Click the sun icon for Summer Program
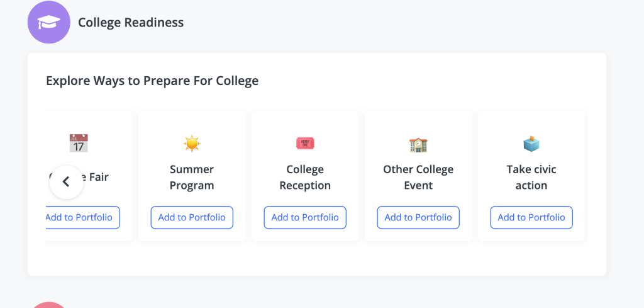Viewport: 644px width, 308px height. (x=192, y=144)
